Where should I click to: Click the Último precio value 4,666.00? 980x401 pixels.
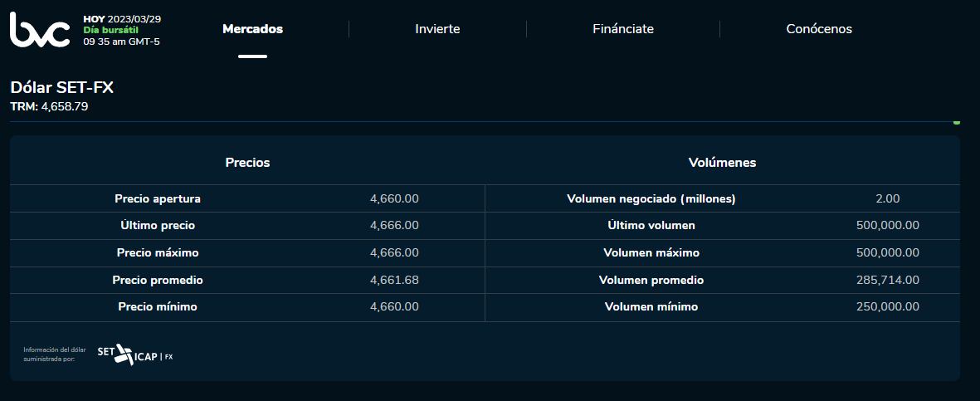tap(394, 226)
